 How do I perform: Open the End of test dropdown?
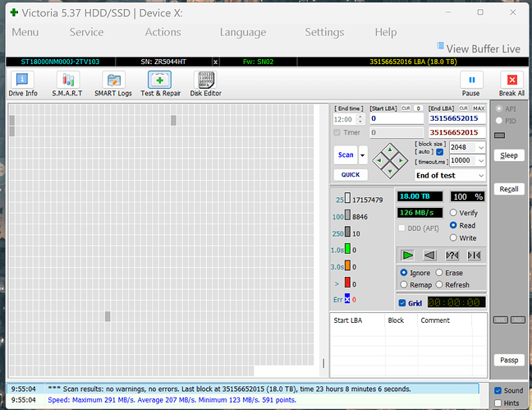tap(481, 175)
